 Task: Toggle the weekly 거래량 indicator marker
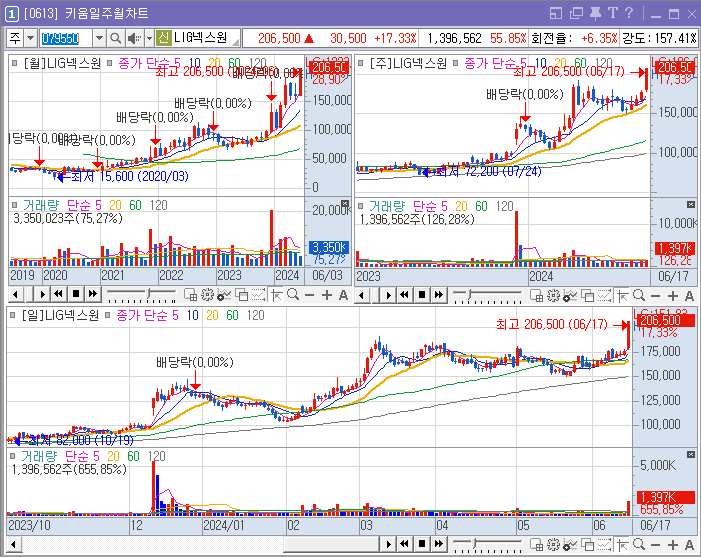[x=361, y=206]
